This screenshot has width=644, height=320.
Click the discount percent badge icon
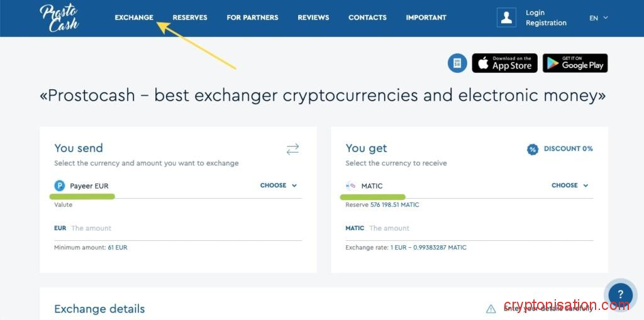coord(533,149)
